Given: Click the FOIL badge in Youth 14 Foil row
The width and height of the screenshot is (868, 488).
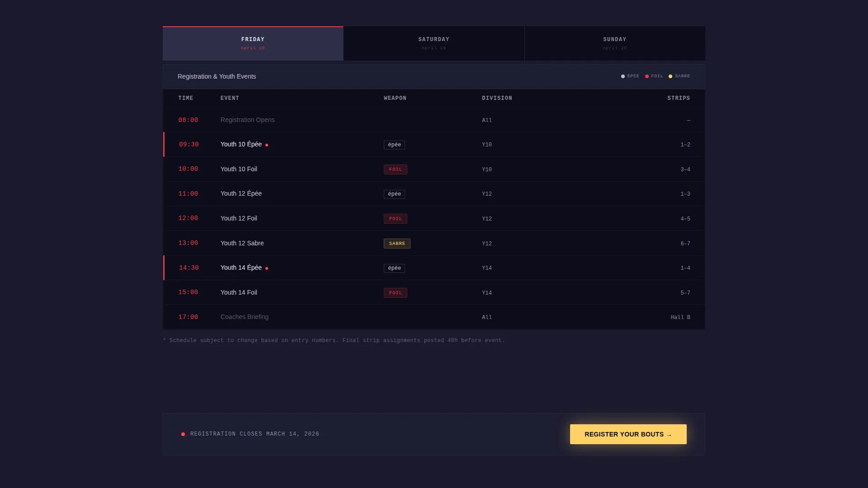Looking at the screenshot, I should (396, 293).
